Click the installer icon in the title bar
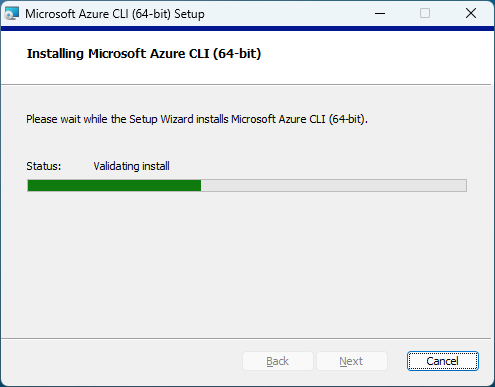The height and width of the screenshot is (387, 495). coord(11,14)
